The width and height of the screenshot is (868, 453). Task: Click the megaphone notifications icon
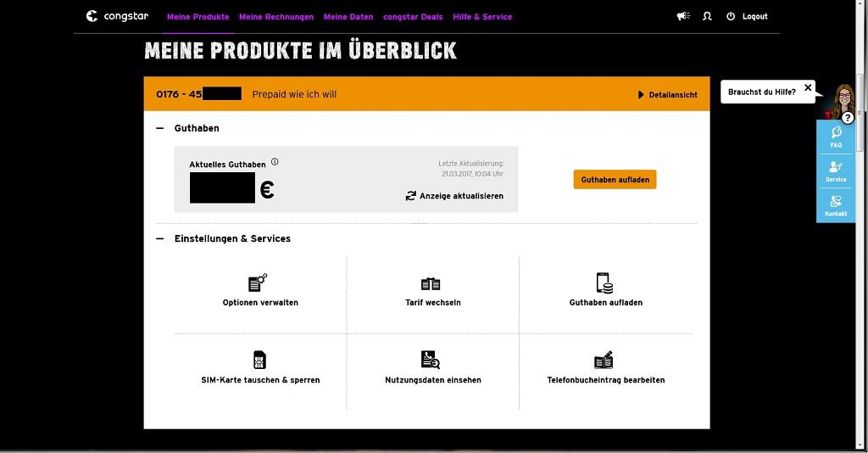coord(683,16)
